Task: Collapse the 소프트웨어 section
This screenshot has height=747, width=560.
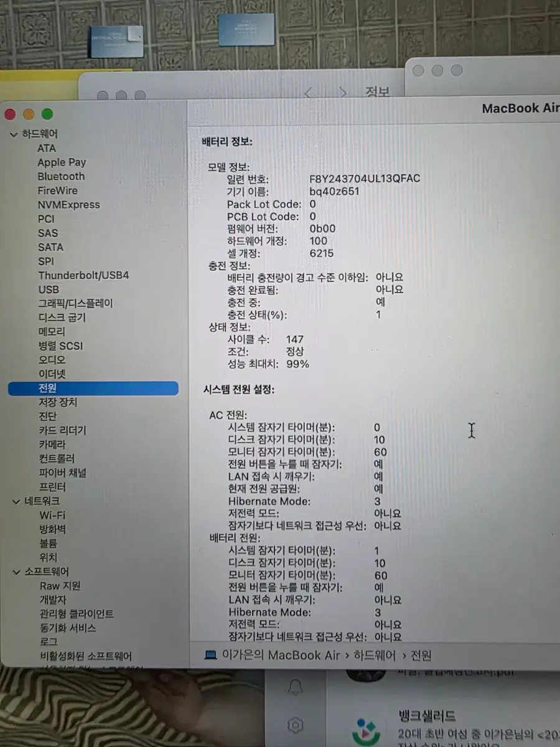Action: [x=16, y=571]
